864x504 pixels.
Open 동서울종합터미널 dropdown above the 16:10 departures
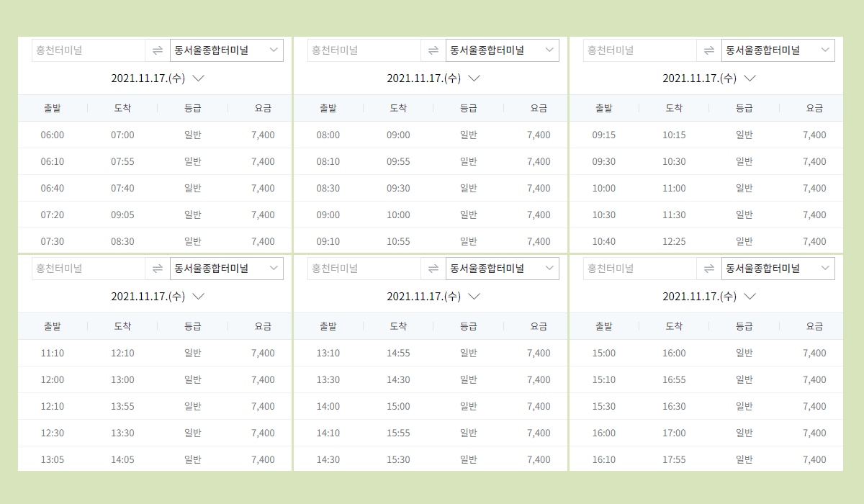[x=778, y=269]
